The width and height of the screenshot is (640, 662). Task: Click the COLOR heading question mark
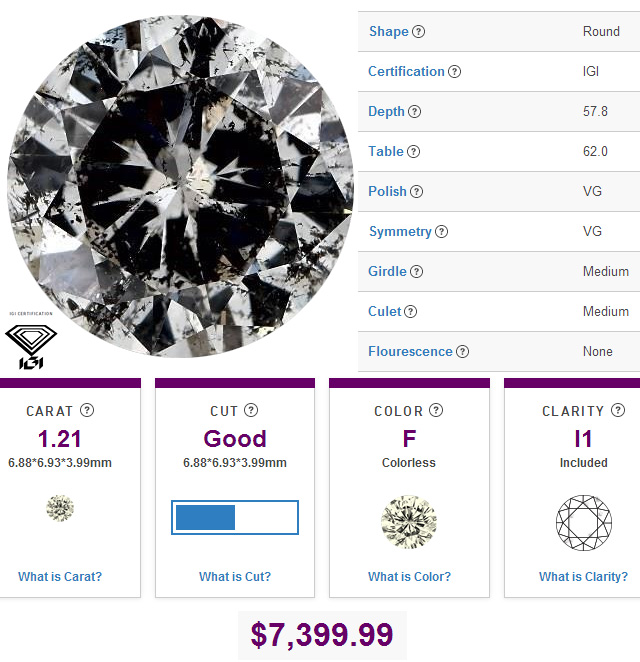pos(434,411)
